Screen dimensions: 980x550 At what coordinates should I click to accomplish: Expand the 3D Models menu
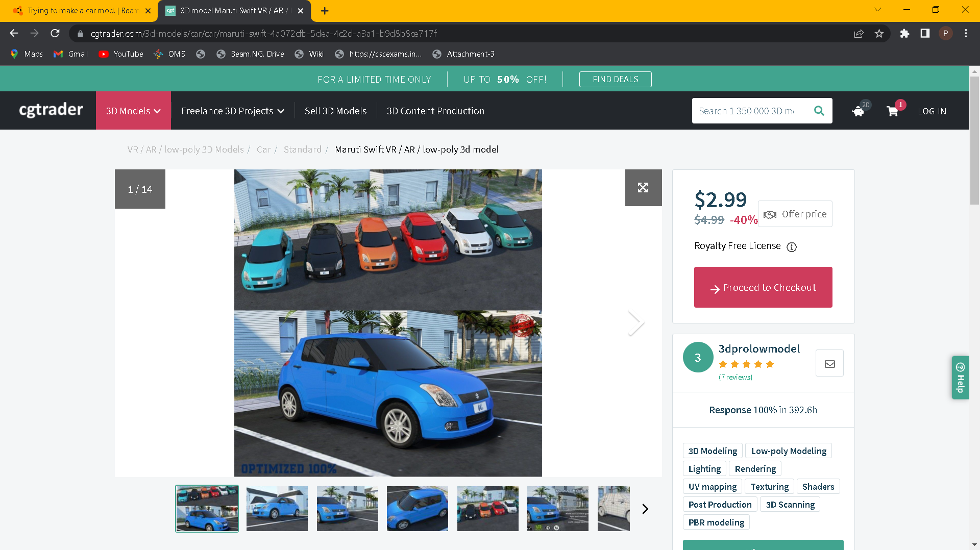coord(133,111)
